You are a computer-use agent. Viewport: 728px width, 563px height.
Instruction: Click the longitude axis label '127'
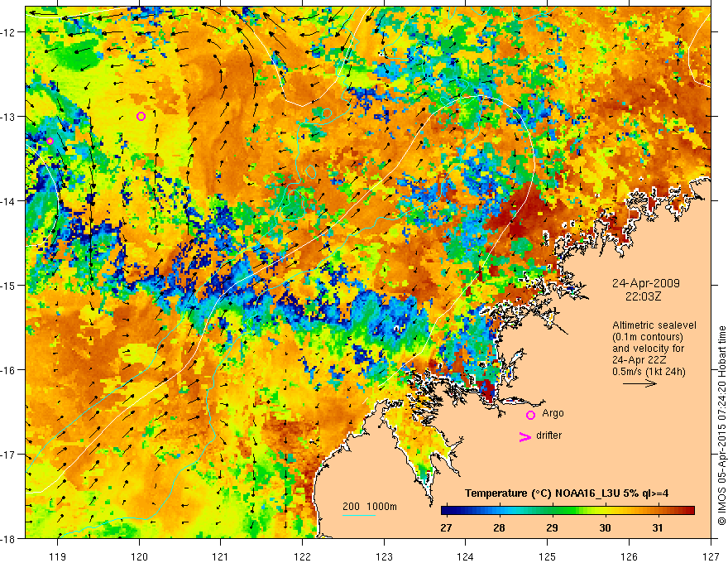click(x=711, y=556)
